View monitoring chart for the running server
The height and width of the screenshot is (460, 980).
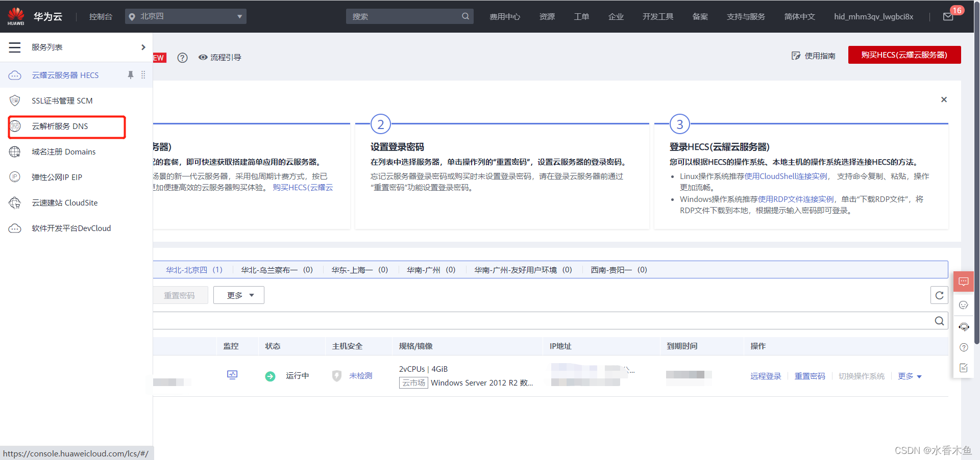[232, 375]
